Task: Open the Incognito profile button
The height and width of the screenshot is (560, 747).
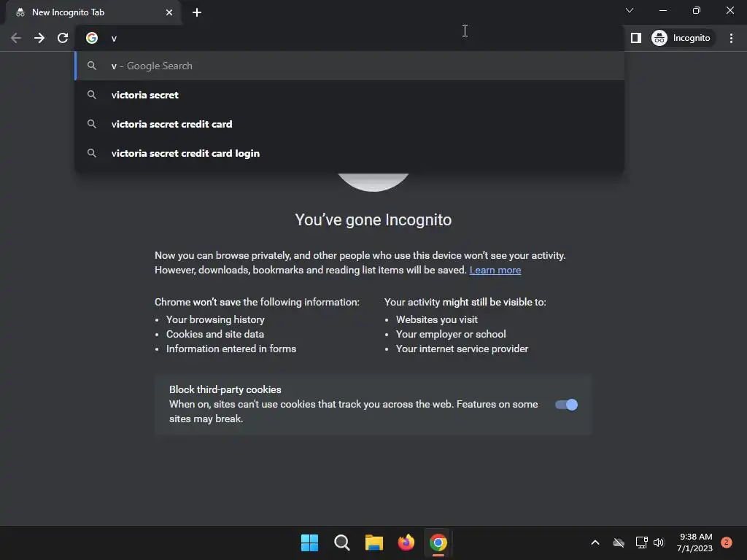Action: pos(683,38)
